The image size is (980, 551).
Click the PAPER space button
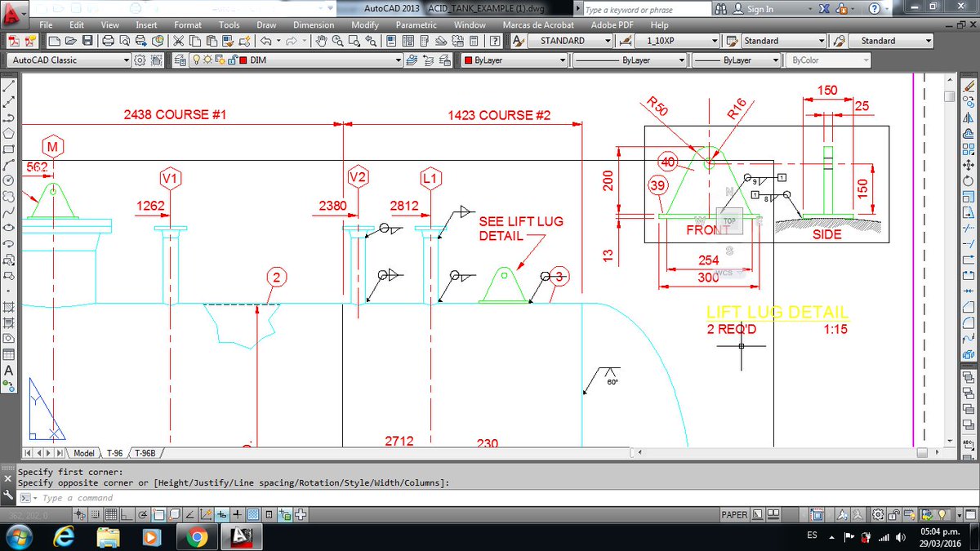pos(734,515)
